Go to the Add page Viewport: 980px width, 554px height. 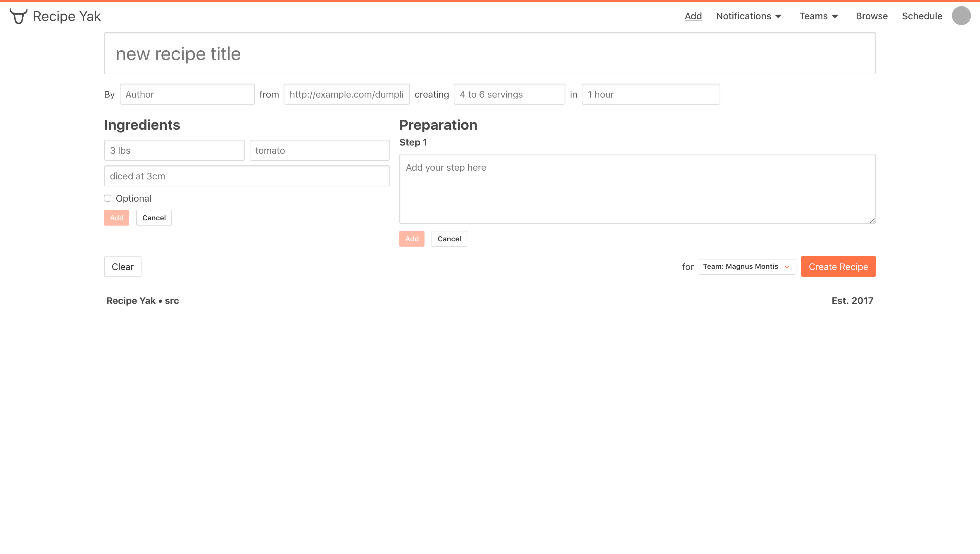coord(693,16)
